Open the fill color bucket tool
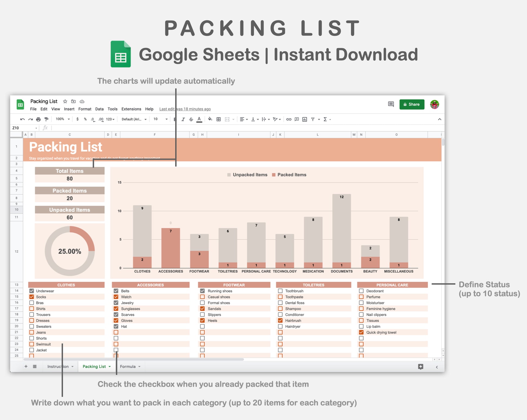The width and height of the screenshot is (527, 420). tap(210, 119)
